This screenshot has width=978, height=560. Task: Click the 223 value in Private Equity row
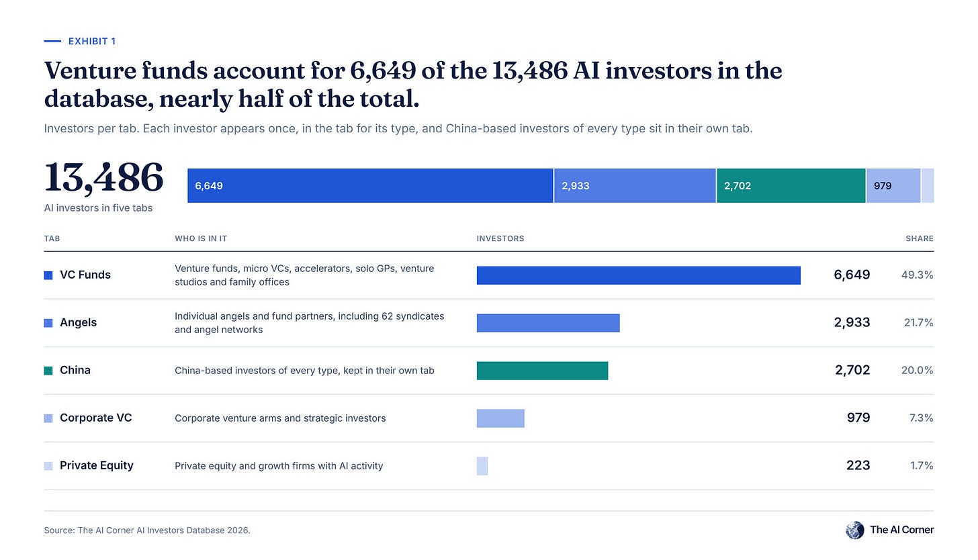click(x=858, y=465)
